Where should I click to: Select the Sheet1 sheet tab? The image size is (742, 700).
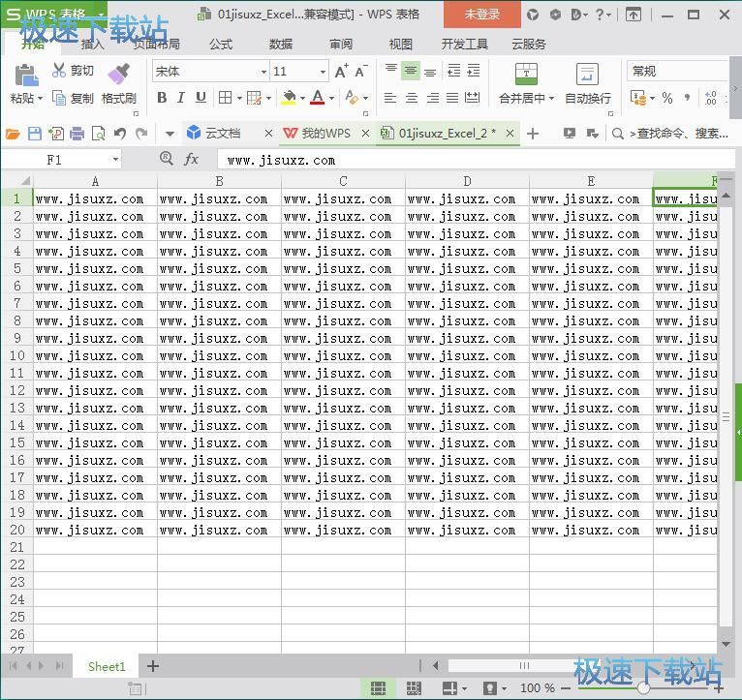click(x=107, y=666)
